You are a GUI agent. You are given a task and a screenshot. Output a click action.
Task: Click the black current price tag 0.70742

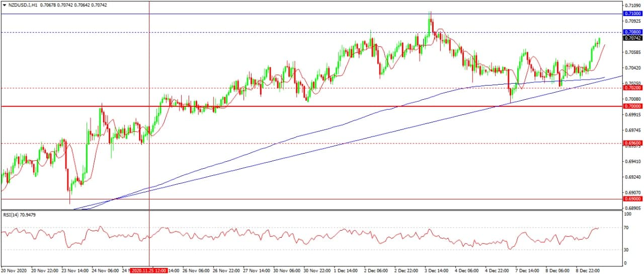point(631,38)
